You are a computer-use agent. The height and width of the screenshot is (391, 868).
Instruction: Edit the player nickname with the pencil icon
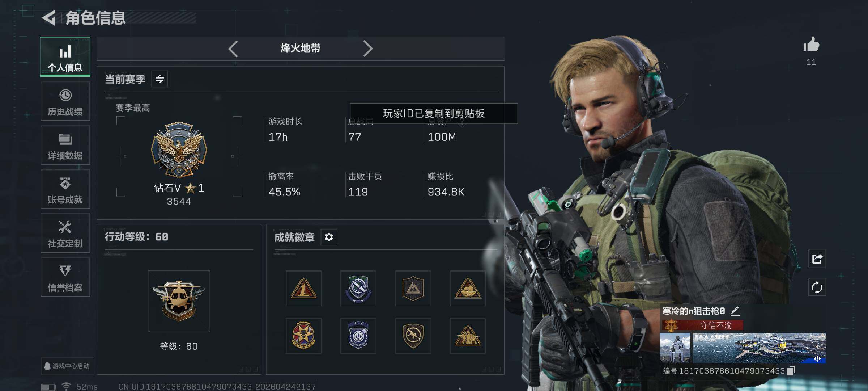(735, 311)
